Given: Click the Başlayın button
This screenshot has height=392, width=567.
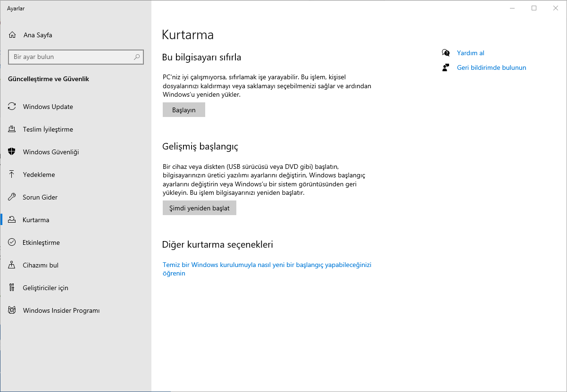Looking at the screenshot, I should tap(184, 110).
